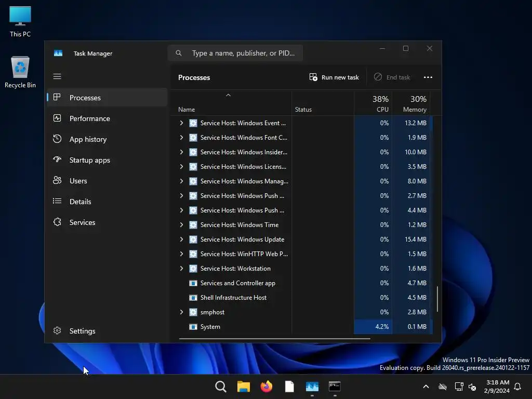
Task: Click the Task Manager taskbar icon
Action: 312,386
